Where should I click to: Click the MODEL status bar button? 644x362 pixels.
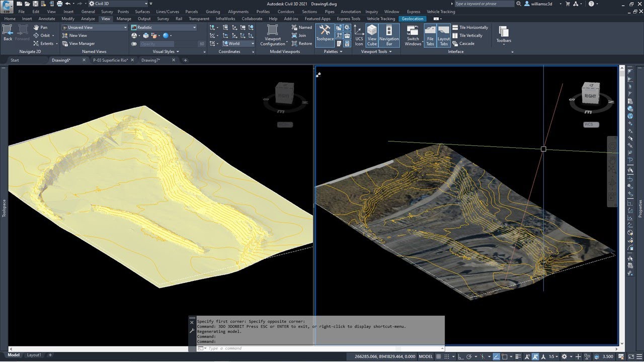click(x=426, y=356)
